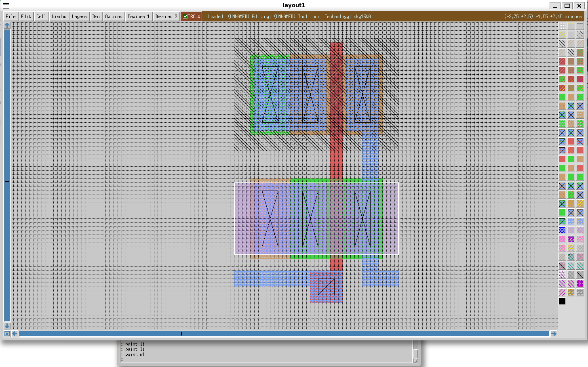The width and height of the screenshot is (588, 367).
Task: Pick the blue-and-white triangle pattern swatch
Action: pyautogui.click(x=562, y=230)
